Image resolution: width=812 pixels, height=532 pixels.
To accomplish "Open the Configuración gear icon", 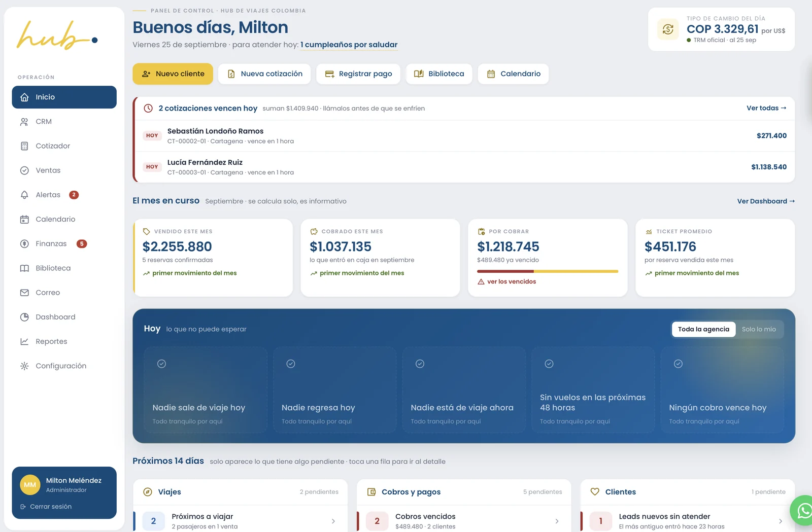I will click(x=24, y=366).
